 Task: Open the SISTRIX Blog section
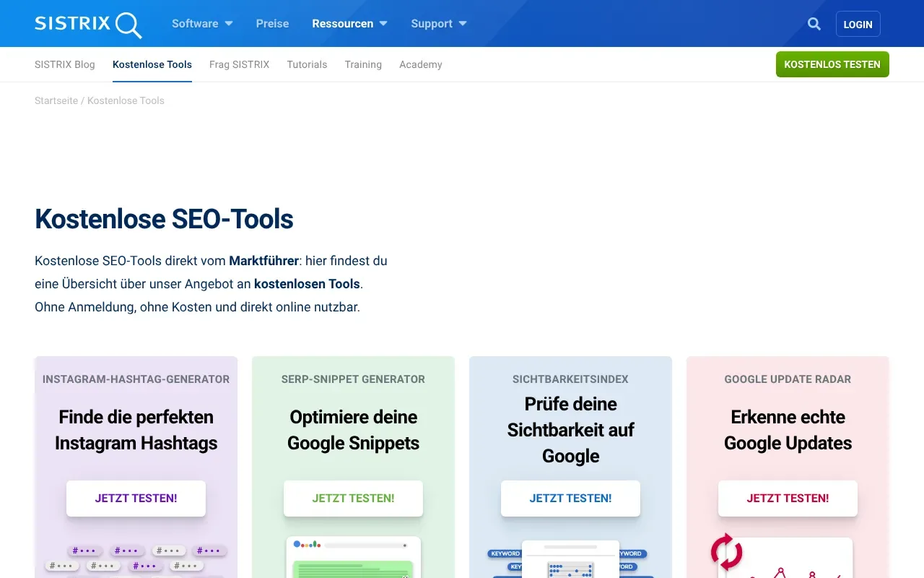[x=64, y=64]
